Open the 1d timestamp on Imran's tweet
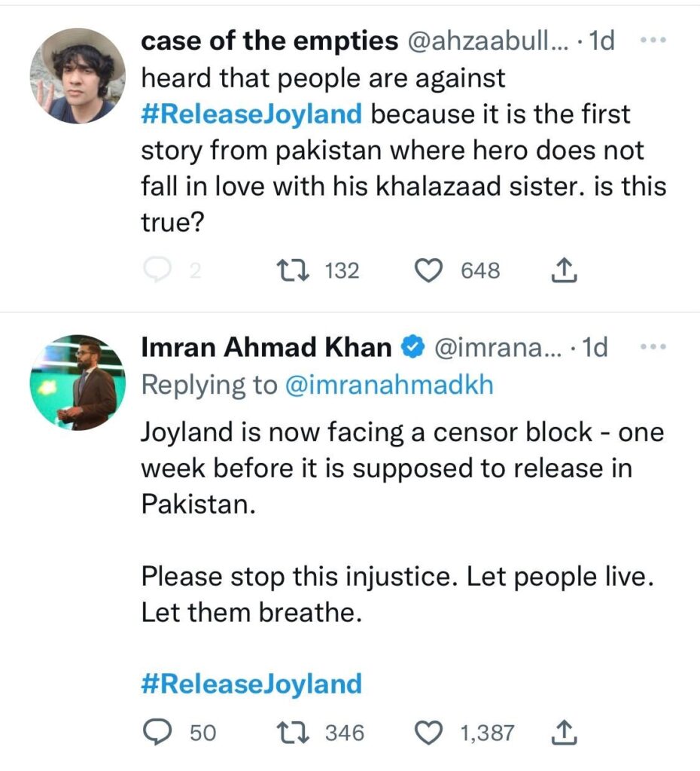 point(595,347)
